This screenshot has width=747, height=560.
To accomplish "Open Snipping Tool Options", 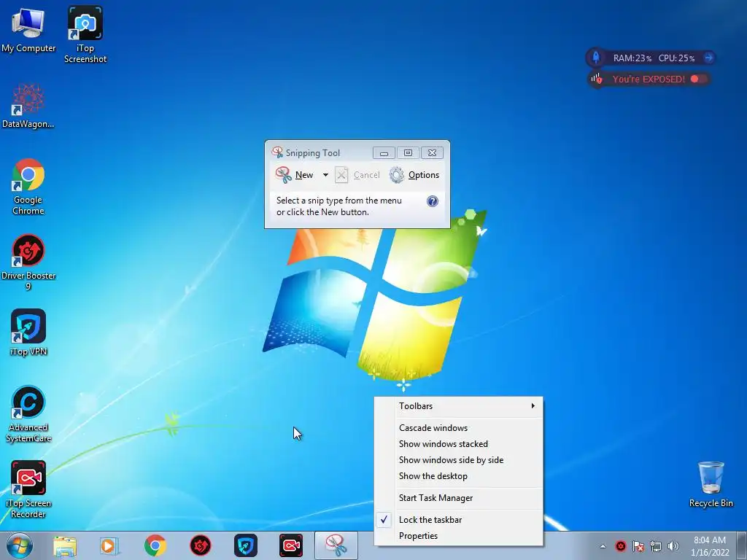I will click(414, 175).
